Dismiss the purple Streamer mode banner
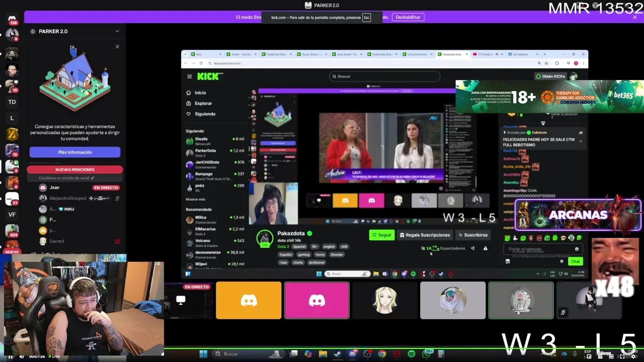644x362 pixels. [635, 17]
